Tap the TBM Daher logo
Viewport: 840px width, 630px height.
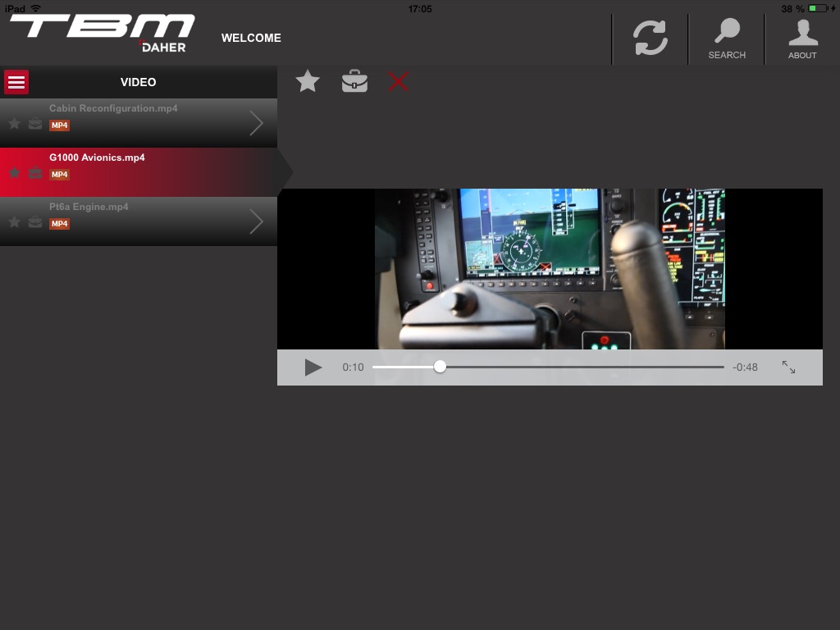point(103,33)
